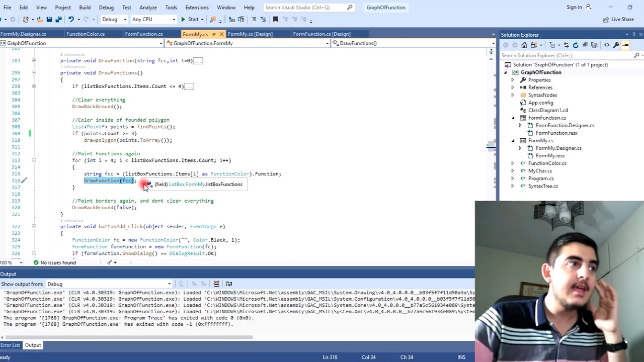This screenshot has width=644, height=362.
Task: Click the bookmark icon in the toolbar
Action: pyautogui.click(x=275, y=19)
